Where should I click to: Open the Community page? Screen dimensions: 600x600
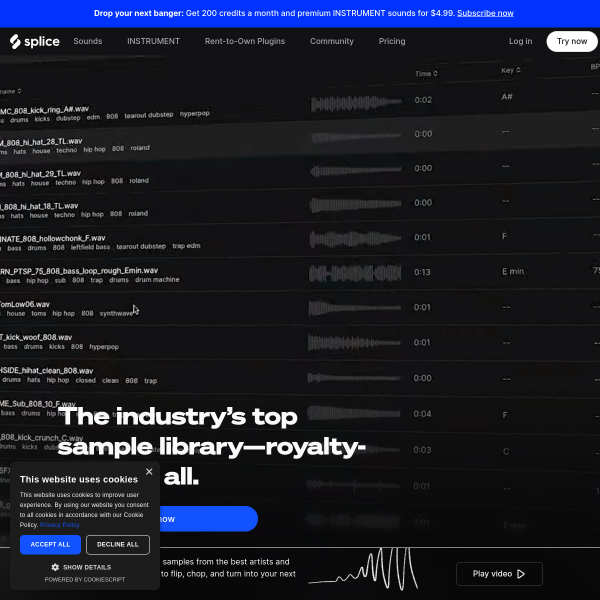[331, 41]
